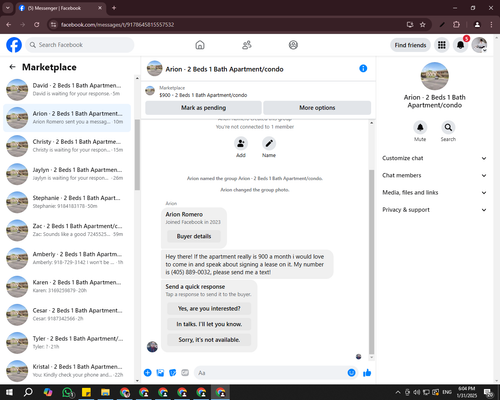This screenshot has height=400, width=500.
Task: Expand Media, files and links section
Action: (x=434, y=192)
